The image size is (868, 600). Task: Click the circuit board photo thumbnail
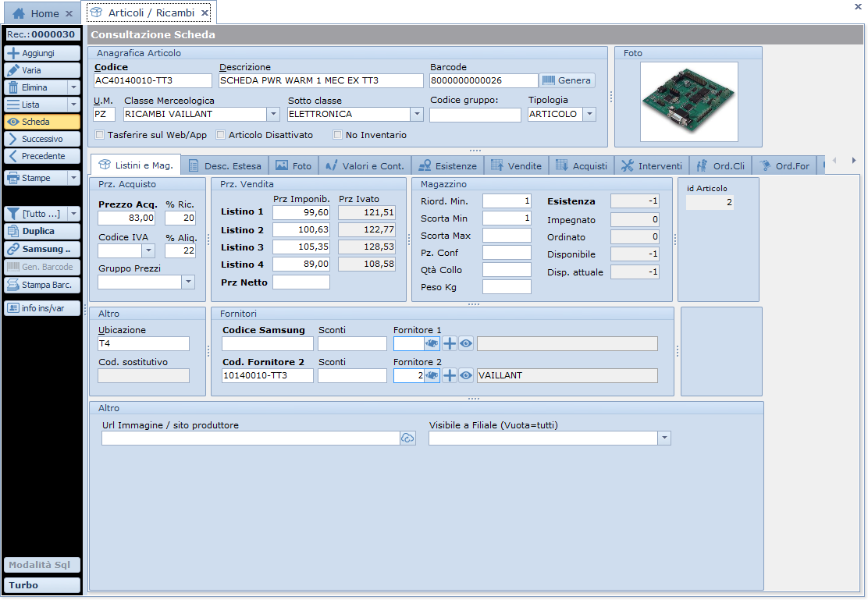coord(688,101)
